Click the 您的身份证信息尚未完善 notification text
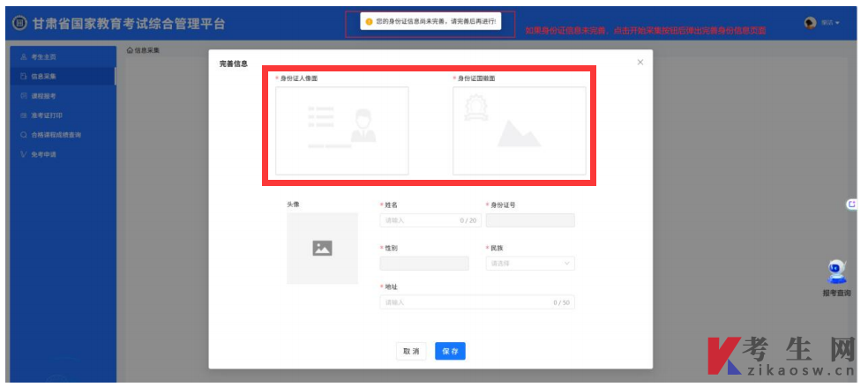 435,21
